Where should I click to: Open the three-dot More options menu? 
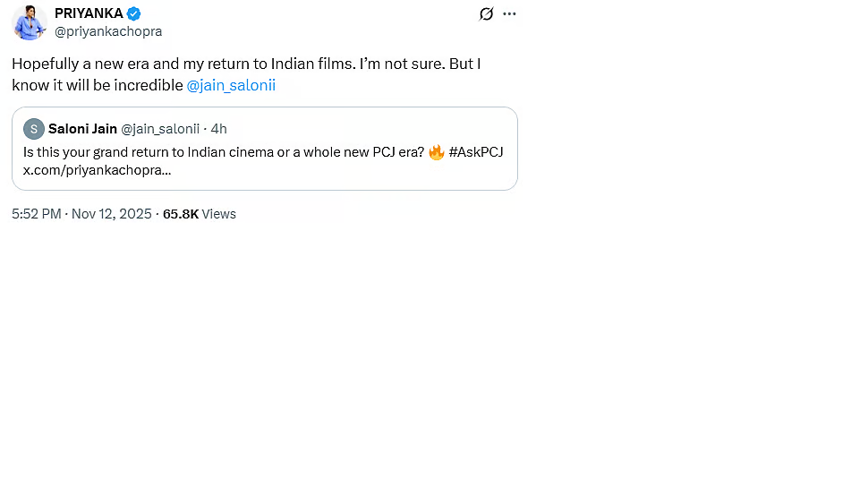[509, 13]
